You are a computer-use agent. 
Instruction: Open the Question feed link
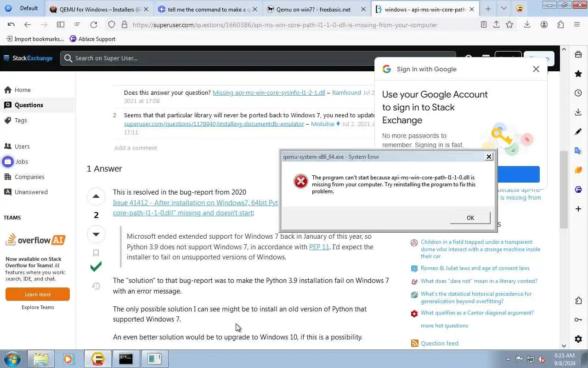(x=439, y=343)
